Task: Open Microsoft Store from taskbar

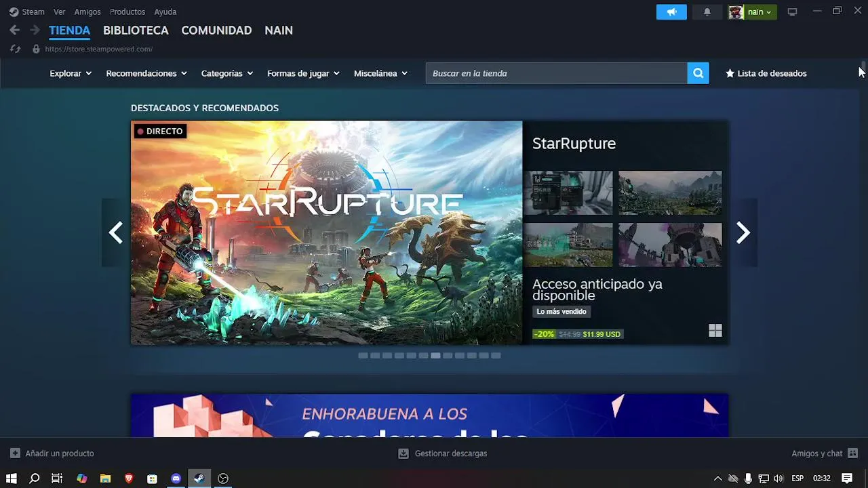Action: point(153,479)
